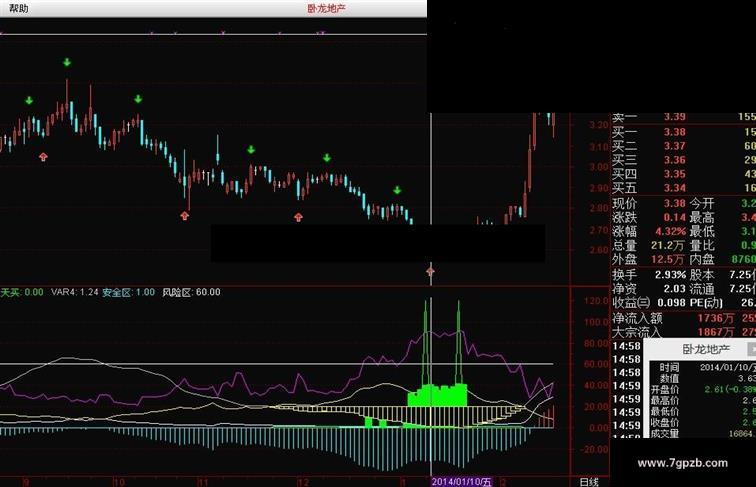Click the 流通 label in the quote panel

click(702, 289)
